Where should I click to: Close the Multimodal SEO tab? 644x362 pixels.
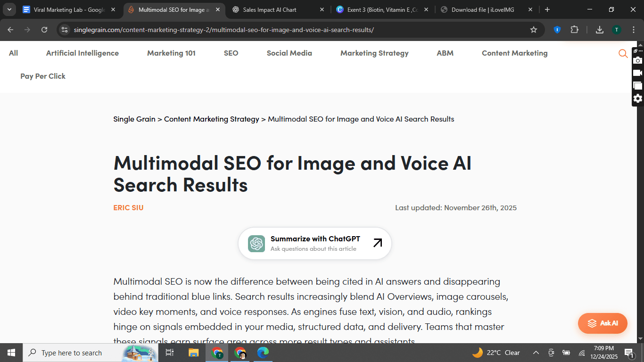[218, 9]
